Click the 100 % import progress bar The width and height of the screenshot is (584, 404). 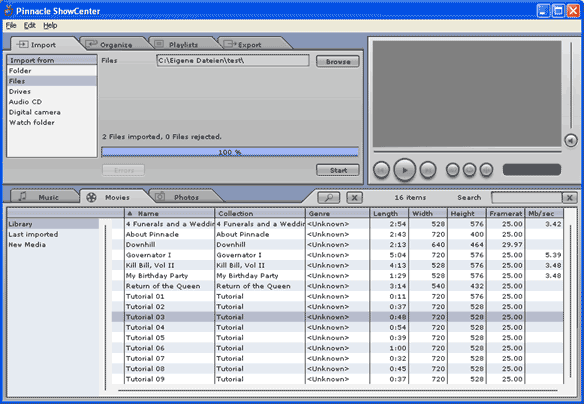pos(230,152)
